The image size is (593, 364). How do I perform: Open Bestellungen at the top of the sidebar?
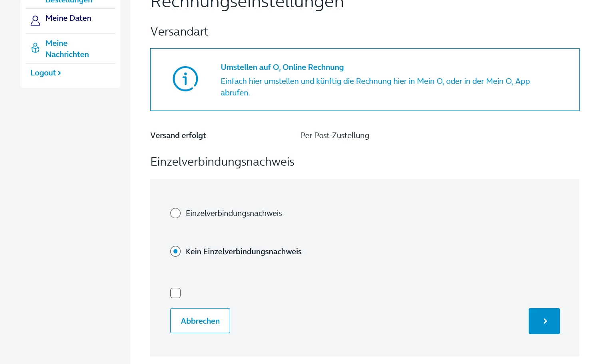pos(69,2)
